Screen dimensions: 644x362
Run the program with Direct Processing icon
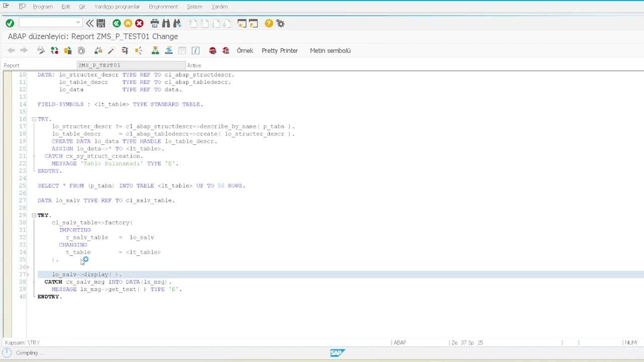(125, 50)
